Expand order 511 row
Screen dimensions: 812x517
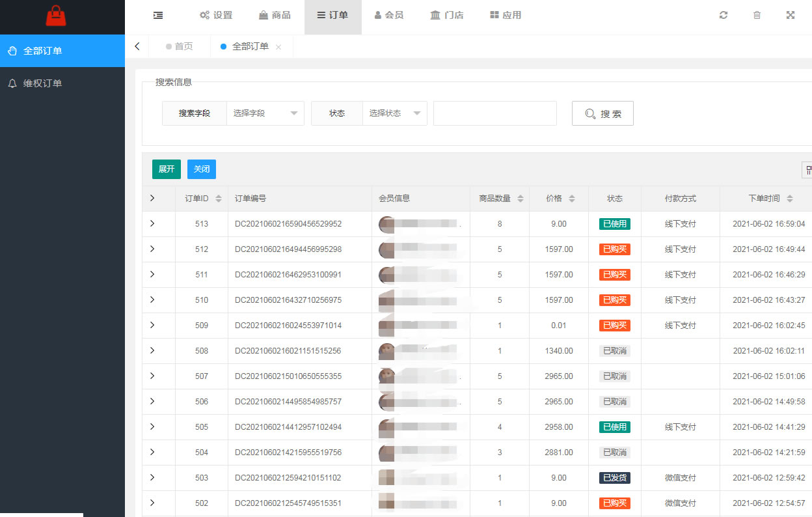(x=152, y=274)
